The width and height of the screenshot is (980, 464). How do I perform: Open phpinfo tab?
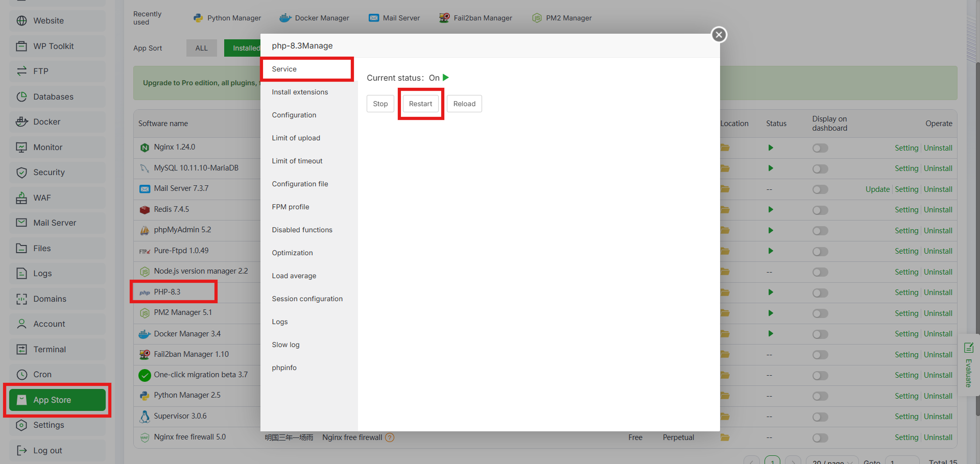pyautogui.click(x=309, y=368)
